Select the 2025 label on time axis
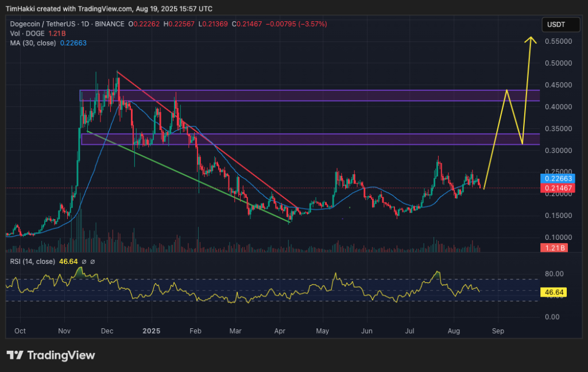588x372 pixels. (x=151, y=332)
